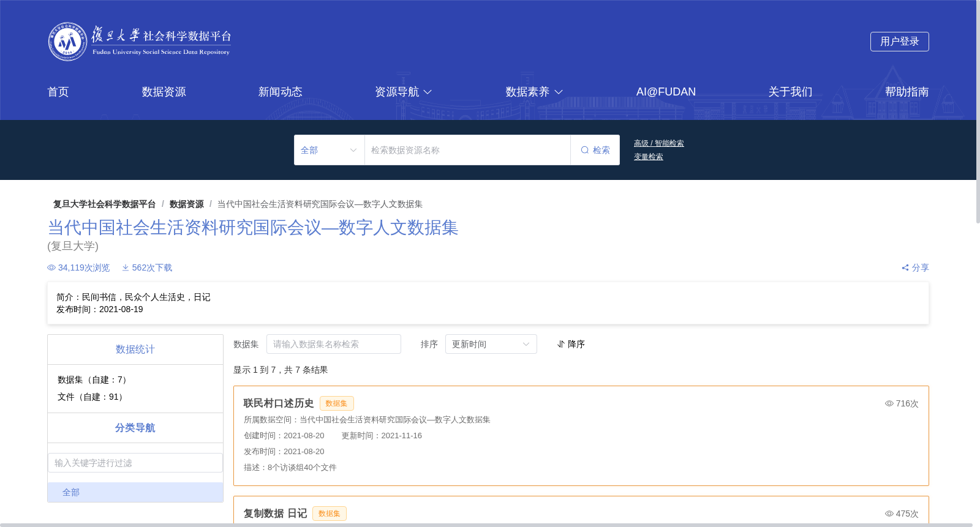Screen dimensions: 980x527
Task: Click the download count icon
Action: tap(126, 267)
